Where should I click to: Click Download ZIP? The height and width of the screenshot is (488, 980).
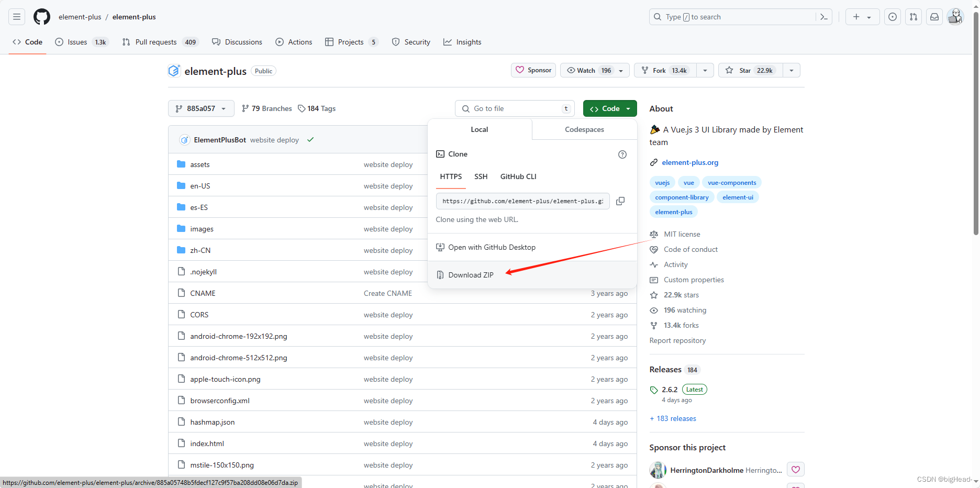pos(532,275)
